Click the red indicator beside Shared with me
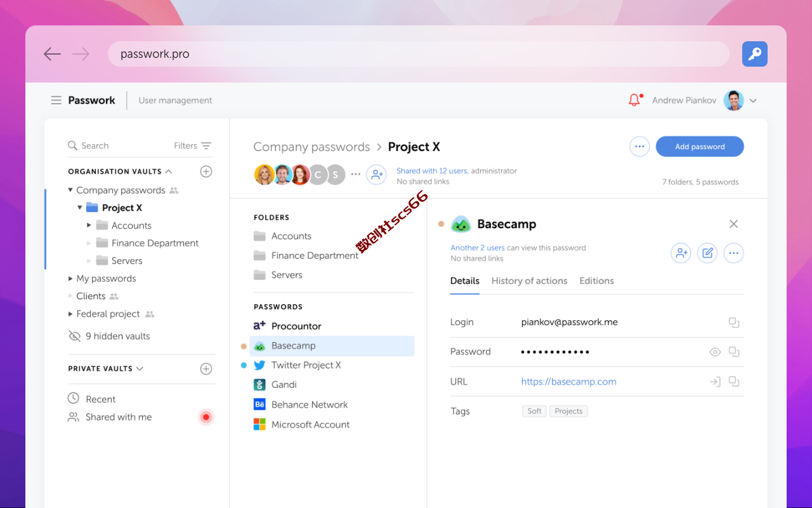This screenshot has width=812, height=508. [x=206, y=417]
